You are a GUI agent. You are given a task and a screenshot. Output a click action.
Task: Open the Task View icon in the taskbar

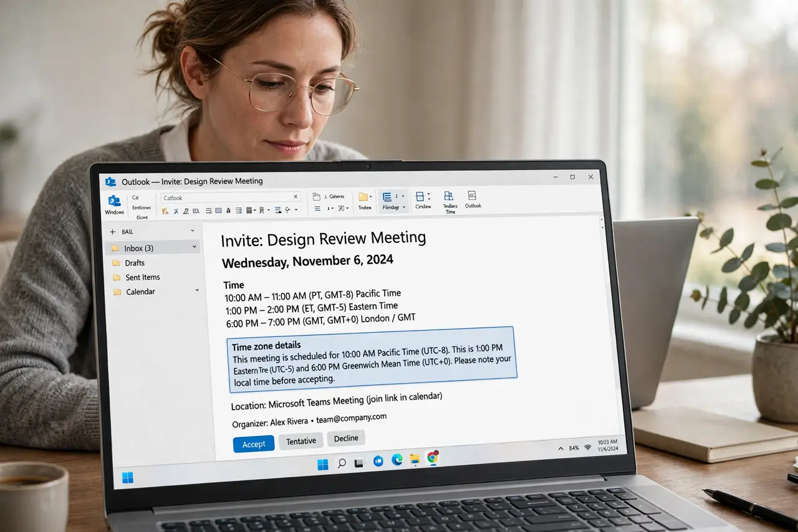(x=359, y=463)
